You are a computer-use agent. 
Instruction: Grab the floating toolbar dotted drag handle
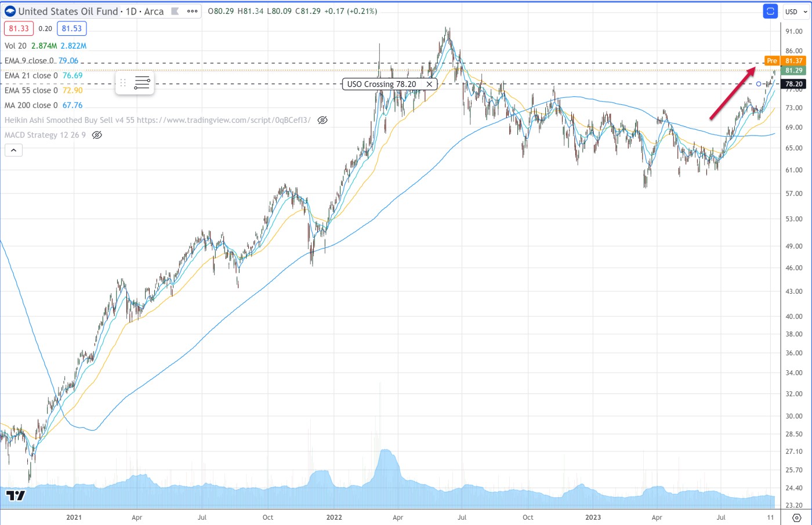pyautogui.click(x=123, y=83)
